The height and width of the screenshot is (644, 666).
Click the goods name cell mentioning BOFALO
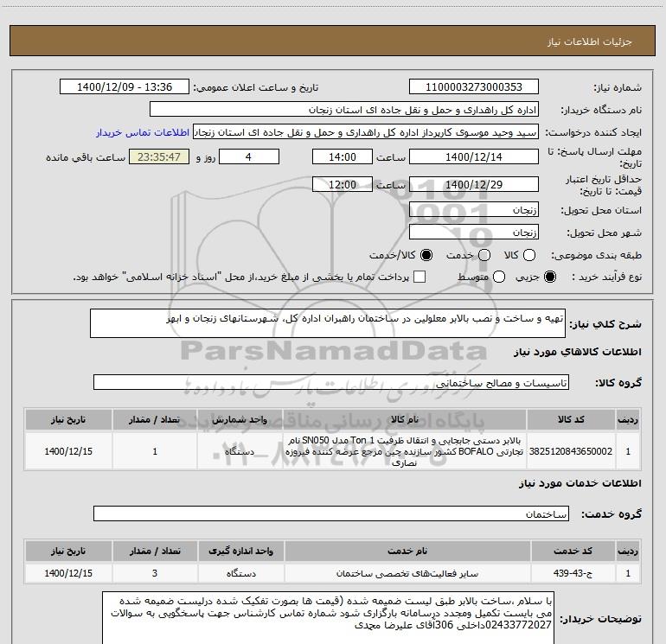(x=405, y=451)
